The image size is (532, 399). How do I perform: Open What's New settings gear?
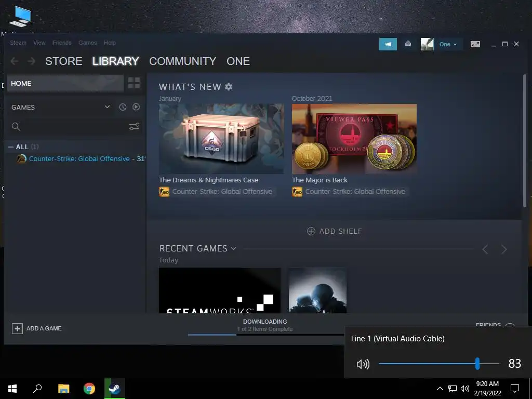click(229, 87)
